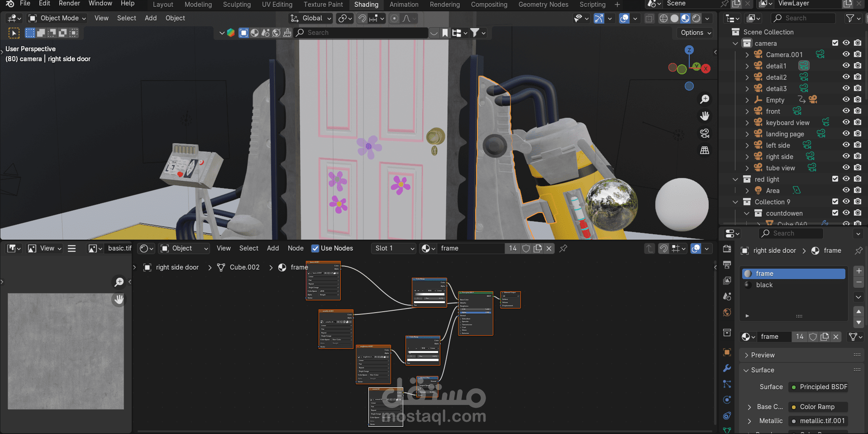Toggle the Use Nodes checkbox

[315, 248]
